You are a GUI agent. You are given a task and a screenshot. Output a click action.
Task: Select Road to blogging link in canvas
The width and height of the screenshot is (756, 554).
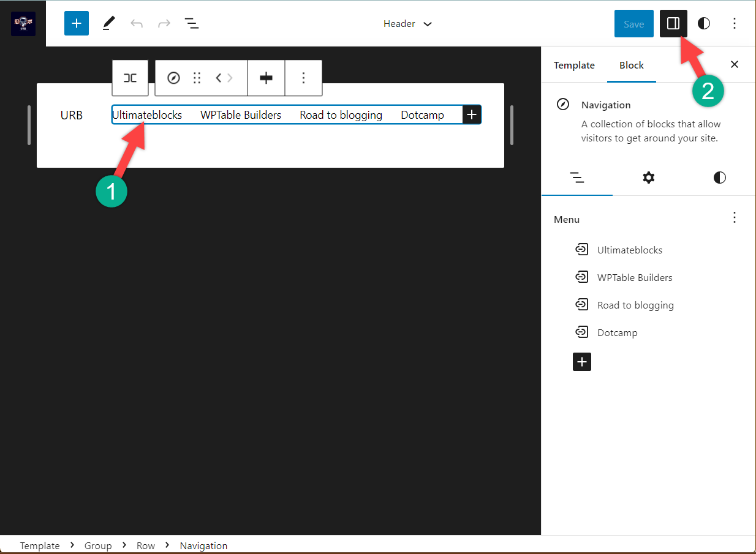click(x=341, y=115)
